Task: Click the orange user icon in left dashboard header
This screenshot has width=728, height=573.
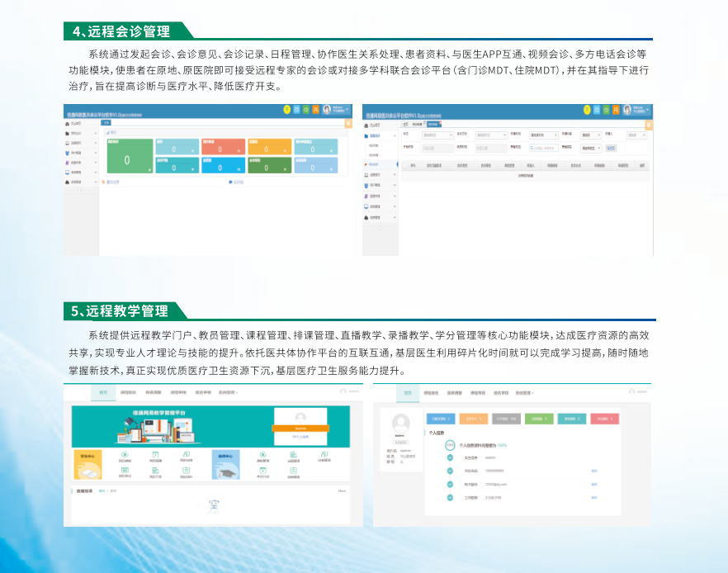Action: click(x=315, y=110)
